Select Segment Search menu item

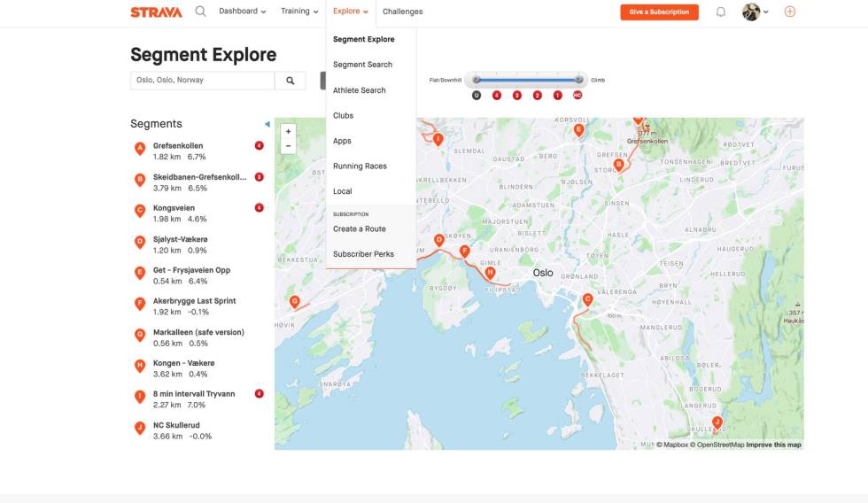pyautogui.click(x=362, y=65)
